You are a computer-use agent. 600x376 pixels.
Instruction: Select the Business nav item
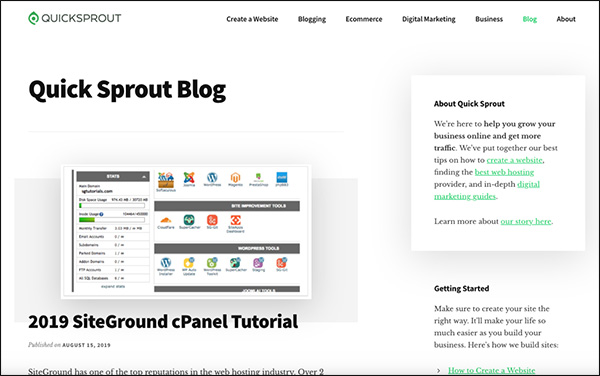click(x=489, y=19)
